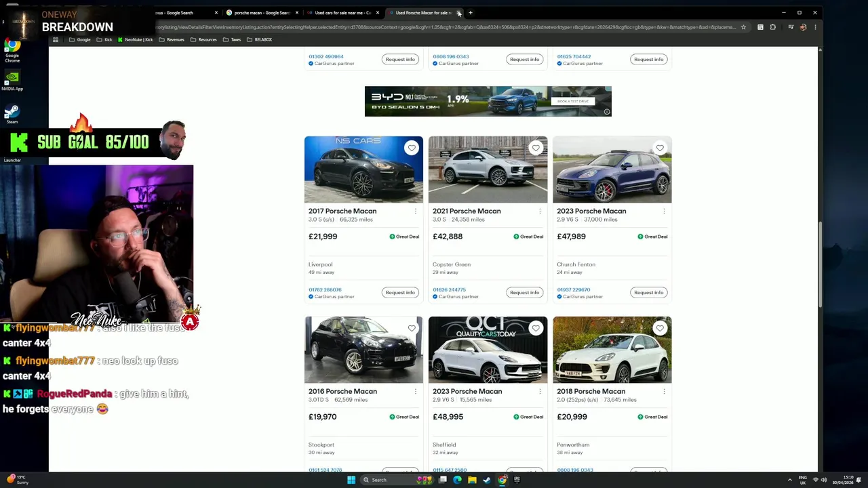The image size is (868, 488).
Task: Call dealer number 01626 244775
Action: (449, 289)
